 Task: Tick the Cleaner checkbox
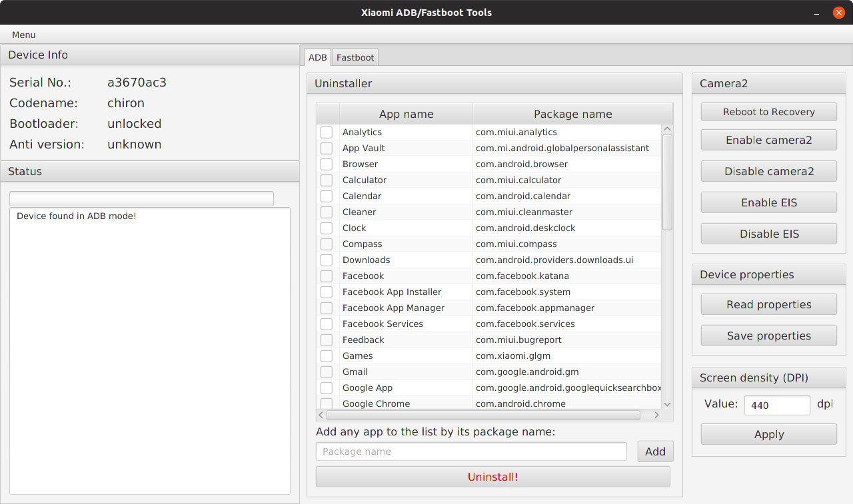pos(327,212)
